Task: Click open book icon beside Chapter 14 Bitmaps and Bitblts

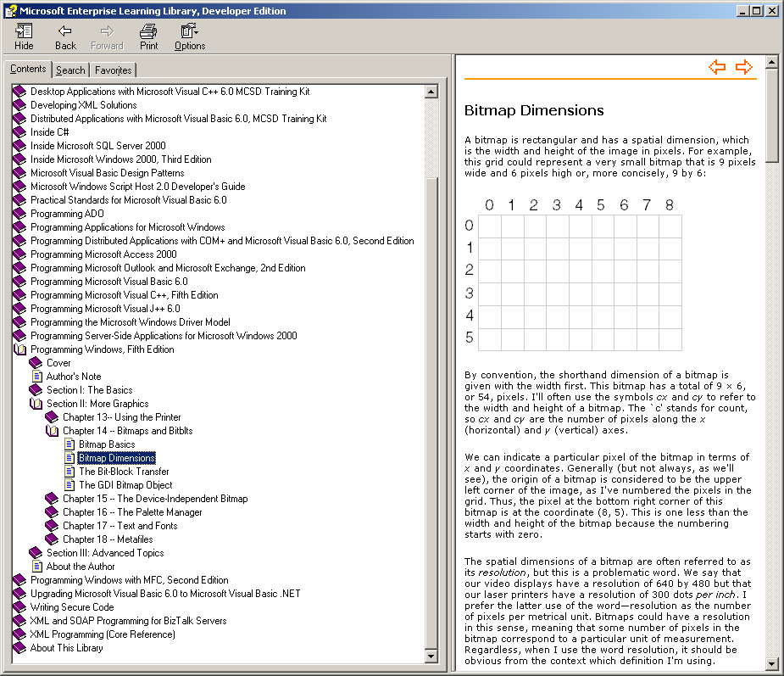Action: (x=52, y=430)
